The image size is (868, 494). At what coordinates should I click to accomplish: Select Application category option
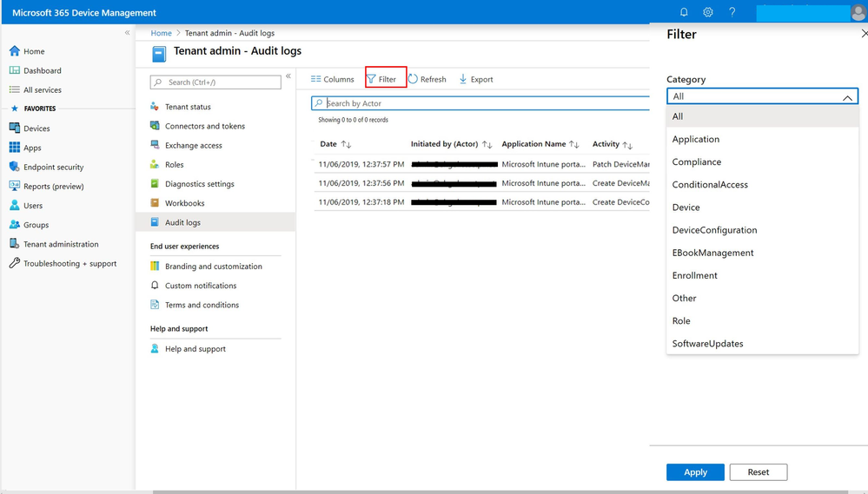click(762, 139)
